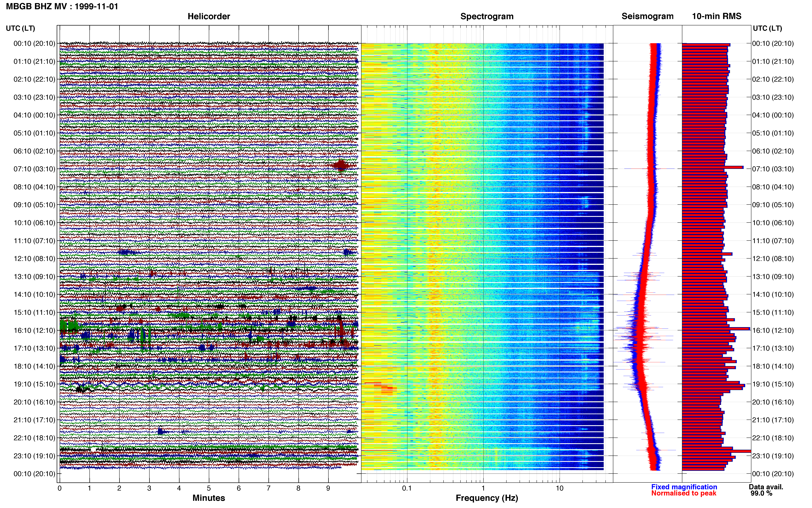812x508 pixels.
Task: Click right-side time label 07:10 (03:10)
Action: [x=773, y=169]
